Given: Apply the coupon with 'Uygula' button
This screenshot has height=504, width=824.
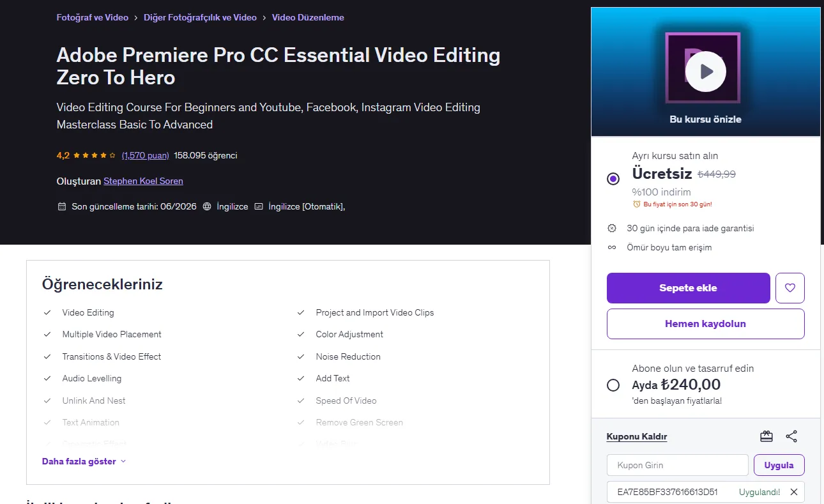Looking at the screenshot, I should pos(779,465).
